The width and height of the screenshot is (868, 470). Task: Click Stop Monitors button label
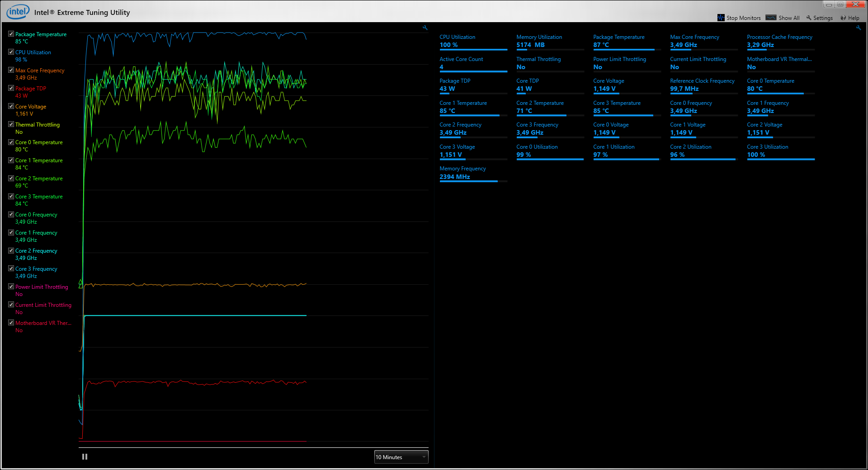(743, 18)
